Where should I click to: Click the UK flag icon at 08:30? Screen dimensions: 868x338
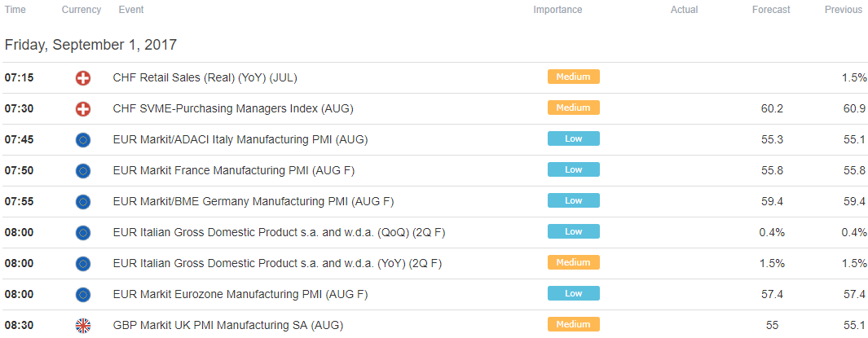(83, 327)
